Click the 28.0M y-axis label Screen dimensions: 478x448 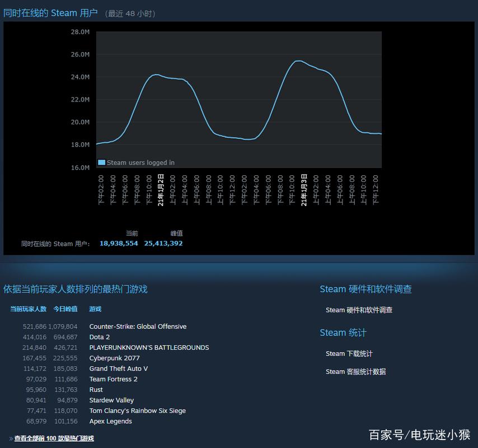point(80,32)
